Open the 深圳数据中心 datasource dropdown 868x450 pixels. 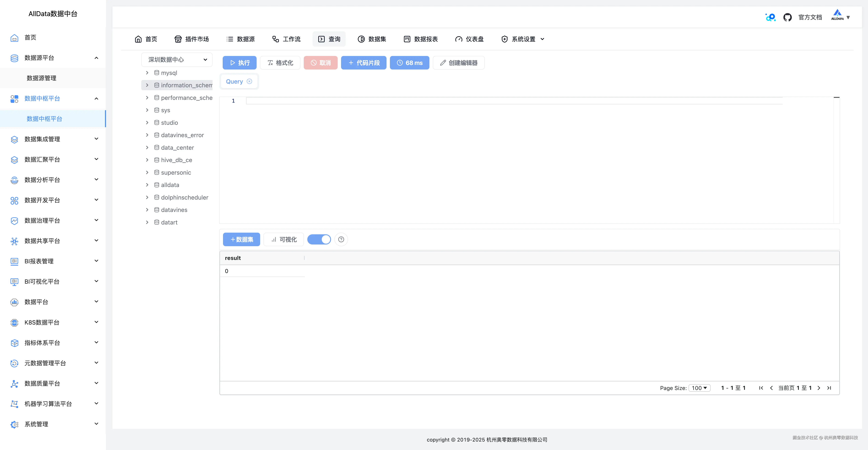(x=177, y=60)
